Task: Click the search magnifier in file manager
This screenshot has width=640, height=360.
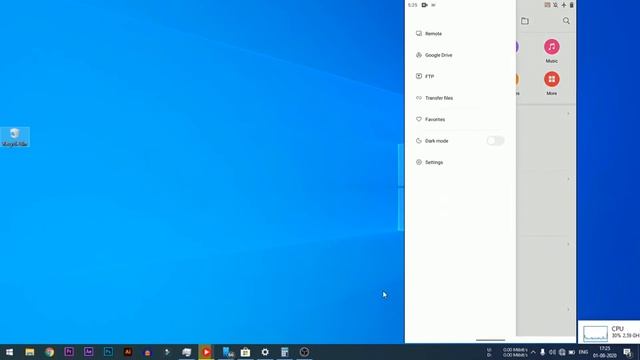Action: (566, 21)
